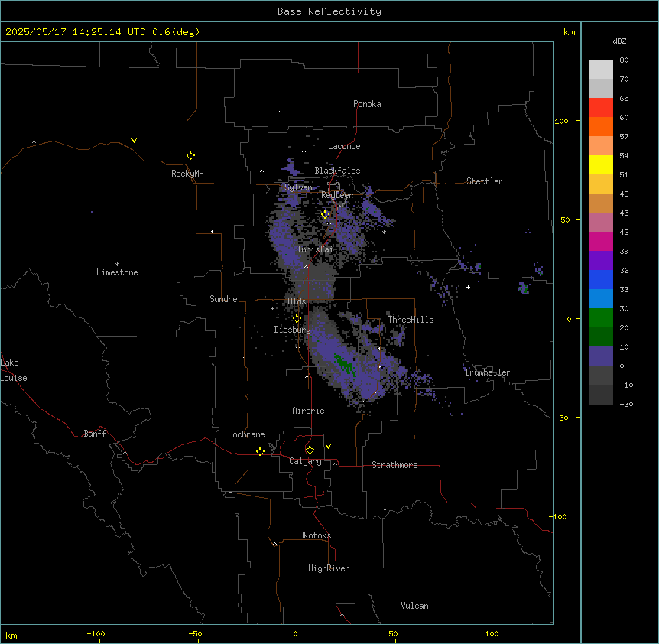This screenshot has width=659, height=644.
Task: Click the green echo core north of Airdrie
Action: pyautogui.click(x=345, y=365)
